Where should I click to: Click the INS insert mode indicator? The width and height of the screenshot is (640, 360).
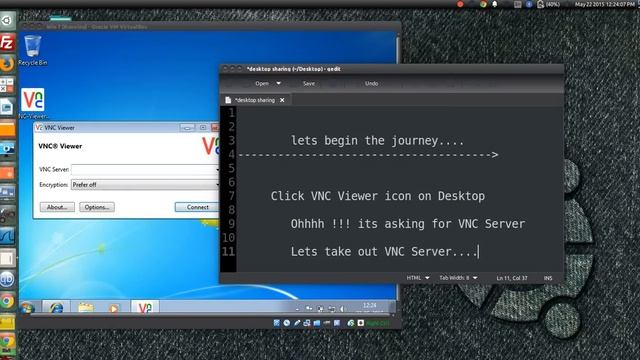pyautogui.click(x=548, y=278)
